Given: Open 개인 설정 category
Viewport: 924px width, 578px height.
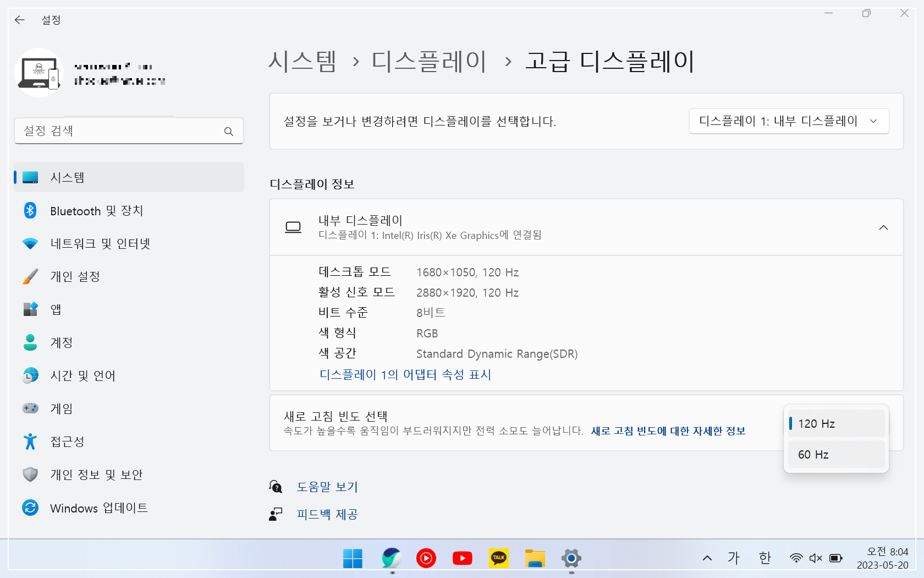Looking at the screenshot, I should (129, 276).
